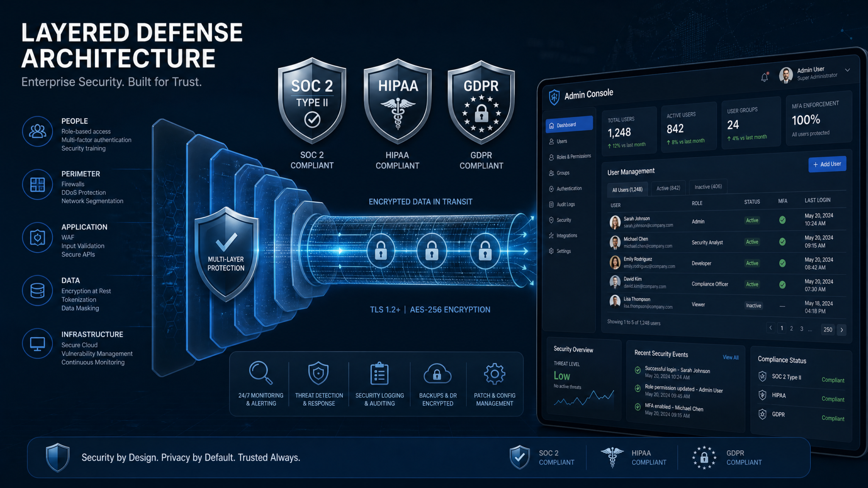Click the Integrations sidebar icon
Image resolution: width=868 pixels, height=488 pixels.
(x=551, y=236)
